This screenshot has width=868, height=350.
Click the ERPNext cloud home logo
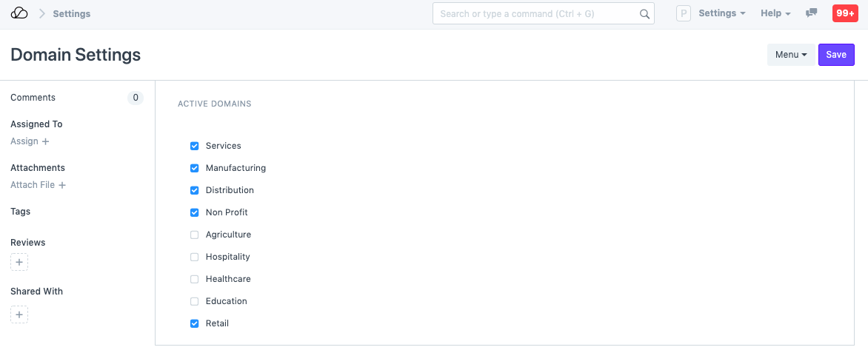click(19, 13)
